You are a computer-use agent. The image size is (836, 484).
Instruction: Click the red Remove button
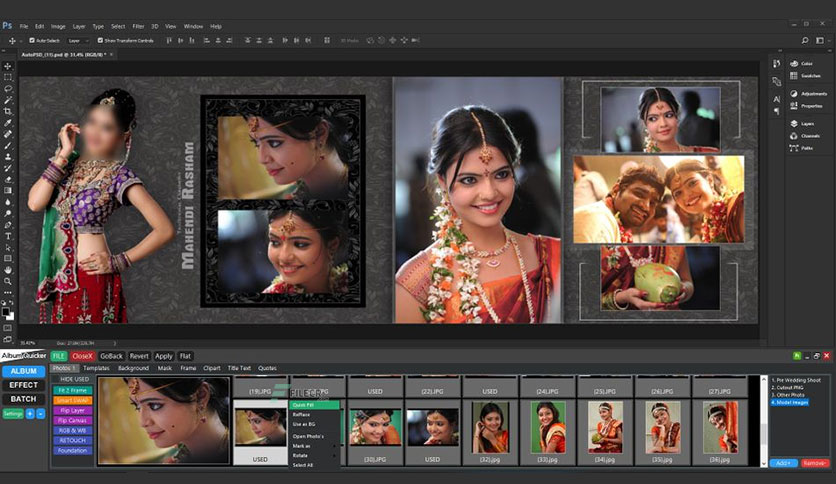click(x=815, y=463)
